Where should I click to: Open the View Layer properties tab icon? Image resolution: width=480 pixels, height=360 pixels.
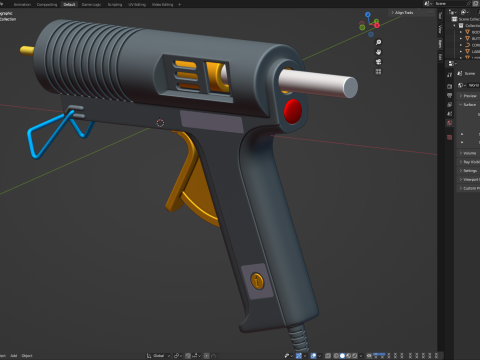point(449,105)
